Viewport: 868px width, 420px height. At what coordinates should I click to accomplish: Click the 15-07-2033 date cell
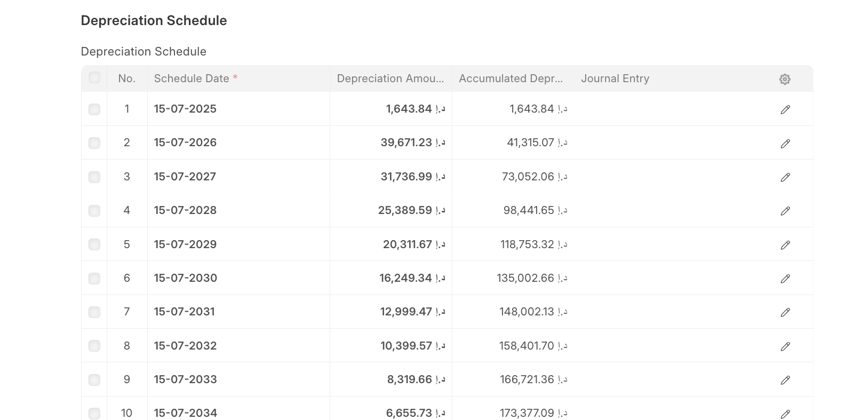pyautogui.click(x=238, y=379)
